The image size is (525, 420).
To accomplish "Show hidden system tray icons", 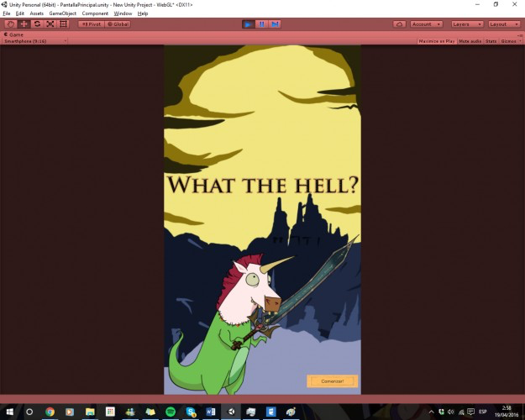I will coord(432,412).
